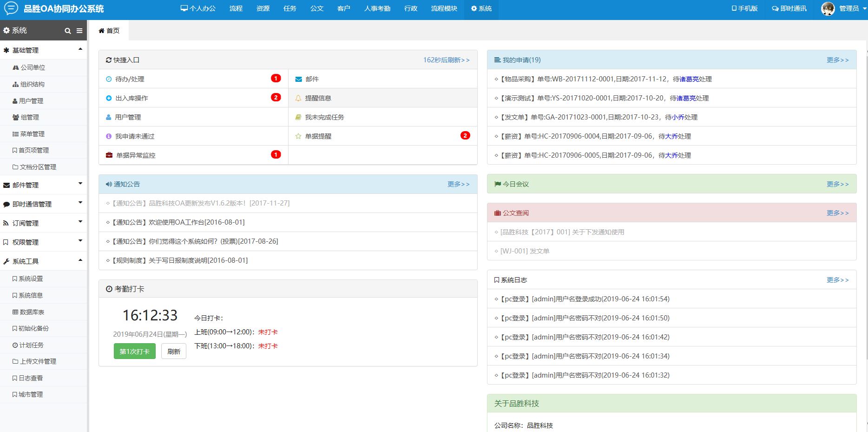Switch to the 首页 tab
The height and width of the screenshot is (432, 868).
coord(109,31)
